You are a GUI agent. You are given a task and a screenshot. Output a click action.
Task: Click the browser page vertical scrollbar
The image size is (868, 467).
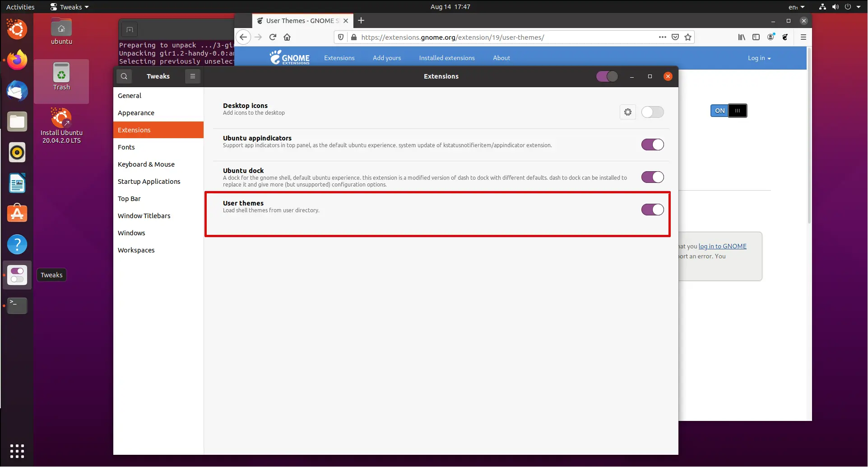click(809, 135)
